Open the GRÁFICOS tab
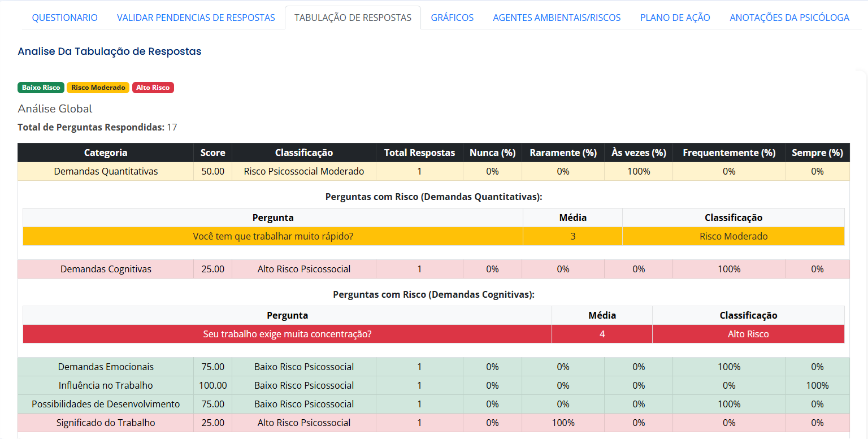The image size is (868, 439). pos(452,18)
